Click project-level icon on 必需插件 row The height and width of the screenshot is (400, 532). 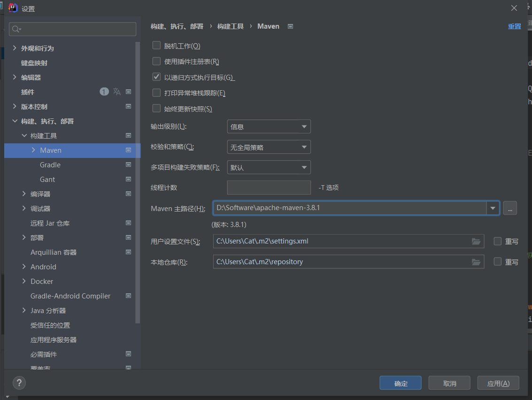[x=128, y=354]
